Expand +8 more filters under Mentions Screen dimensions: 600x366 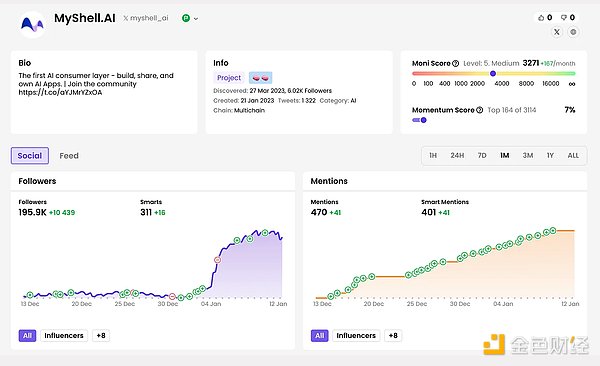[x=393, y=336]
